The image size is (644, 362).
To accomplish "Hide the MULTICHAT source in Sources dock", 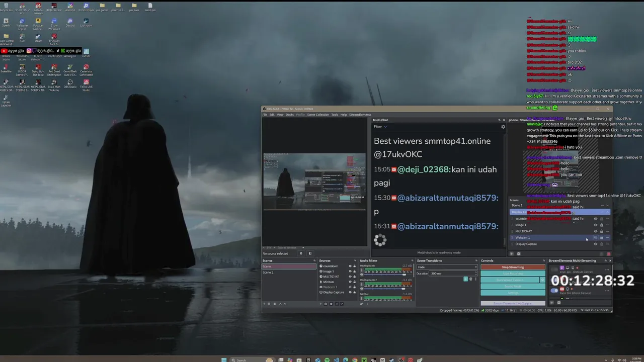I will tap(350, 277).
